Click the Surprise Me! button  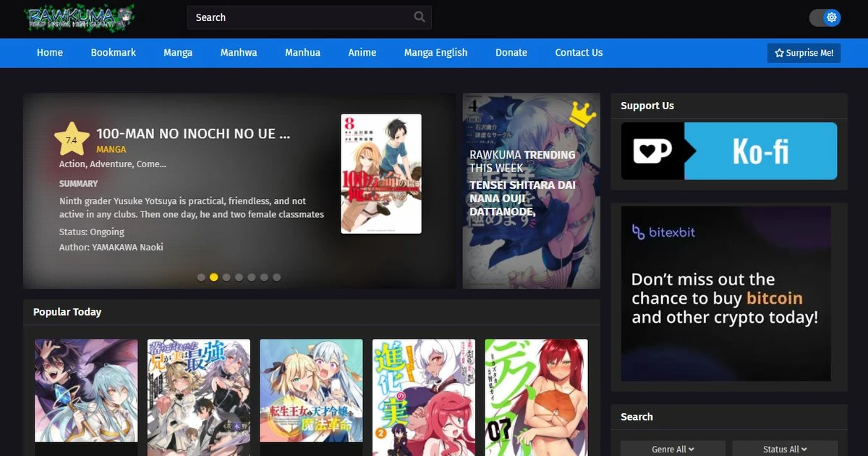coord(804,53)
